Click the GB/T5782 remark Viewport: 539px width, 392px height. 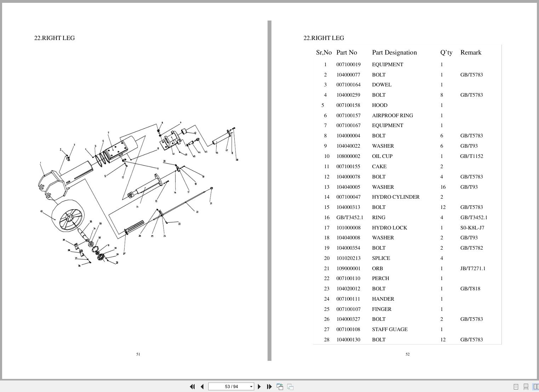coord(471,248)
